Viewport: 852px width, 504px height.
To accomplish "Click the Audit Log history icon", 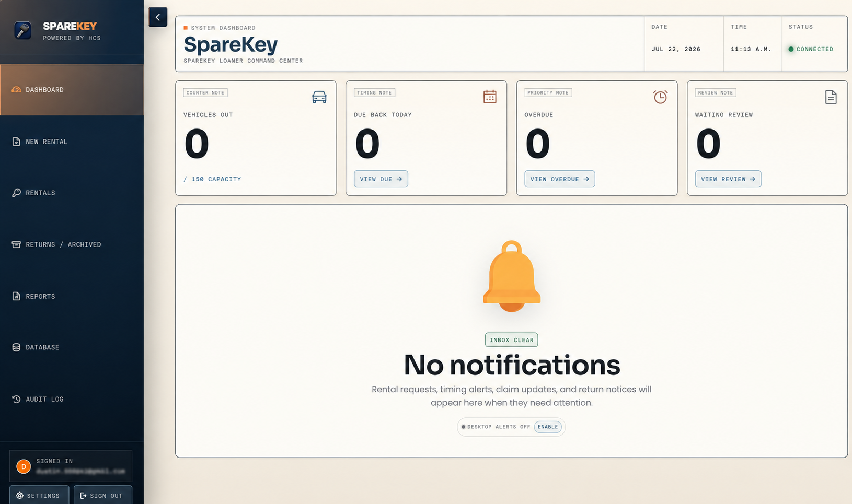I will pos(16,399).
